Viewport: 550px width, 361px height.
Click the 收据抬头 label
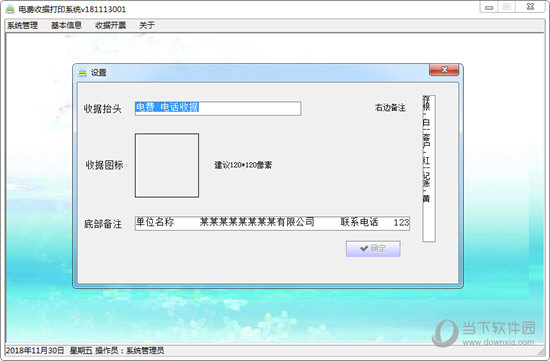coord(102,109)
